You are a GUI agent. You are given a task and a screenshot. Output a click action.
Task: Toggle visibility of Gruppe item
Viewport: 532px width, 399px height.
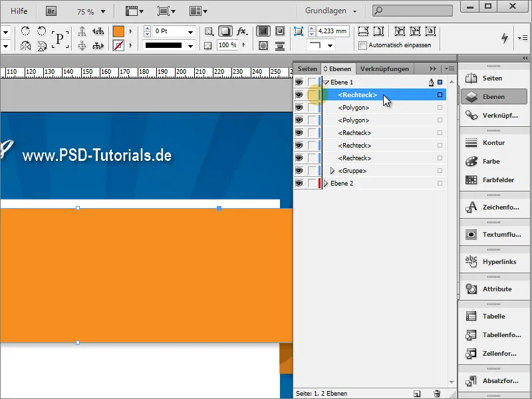tap(299, 171)
